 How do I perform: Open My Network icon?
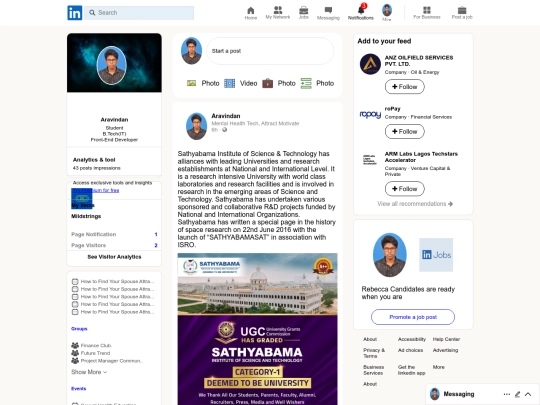pyautogui.click(x=278, y=10)
